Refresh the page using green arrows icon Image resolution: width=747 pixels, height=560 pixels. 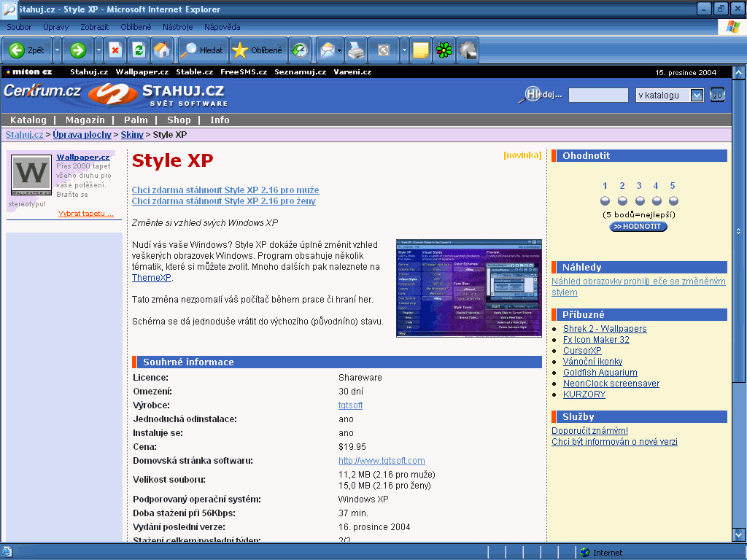click(139, 50)
